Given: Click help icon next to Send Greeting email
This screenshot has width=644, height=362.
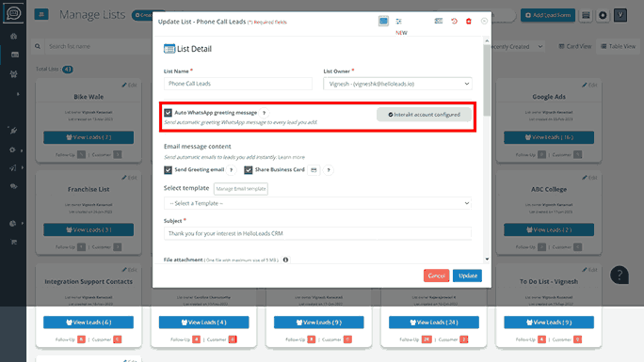Looking at the screenshot, I should click(232, 170).
